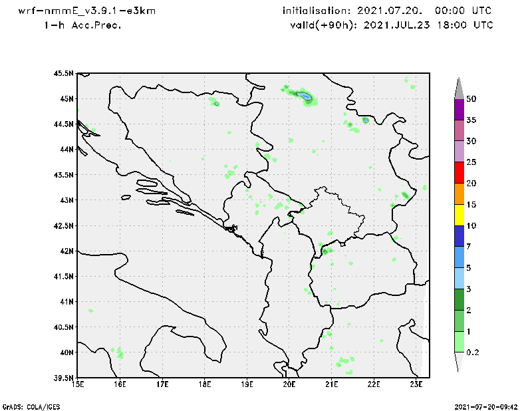Click the 45.5N latitude axis label
Image resolution: width=532 pixels, height=411 pixels.
[x=63, y=73]
